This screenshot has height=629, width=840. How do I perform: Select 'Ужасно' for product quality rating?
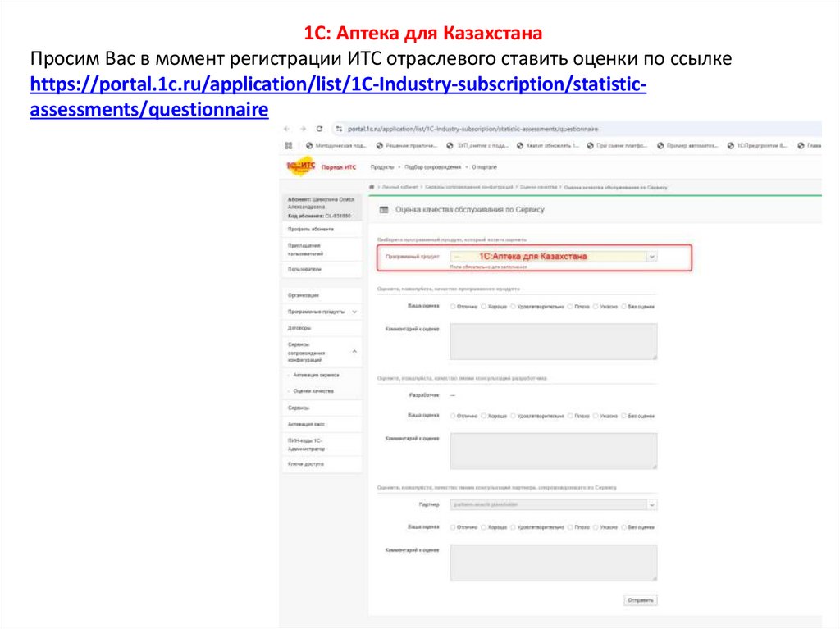click(x=596, y=307)
